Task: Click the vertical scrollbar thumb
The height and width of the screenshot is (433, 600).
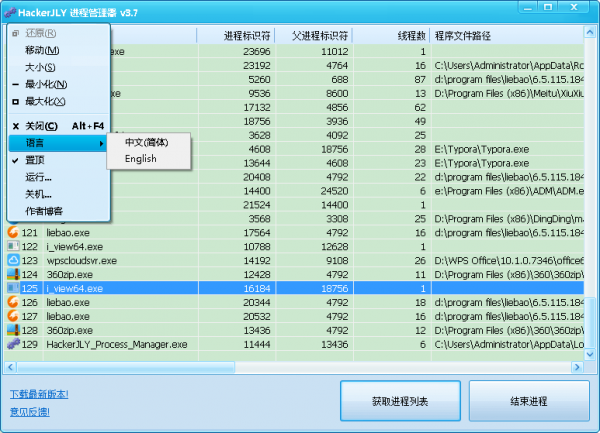Action: (590, 323)
